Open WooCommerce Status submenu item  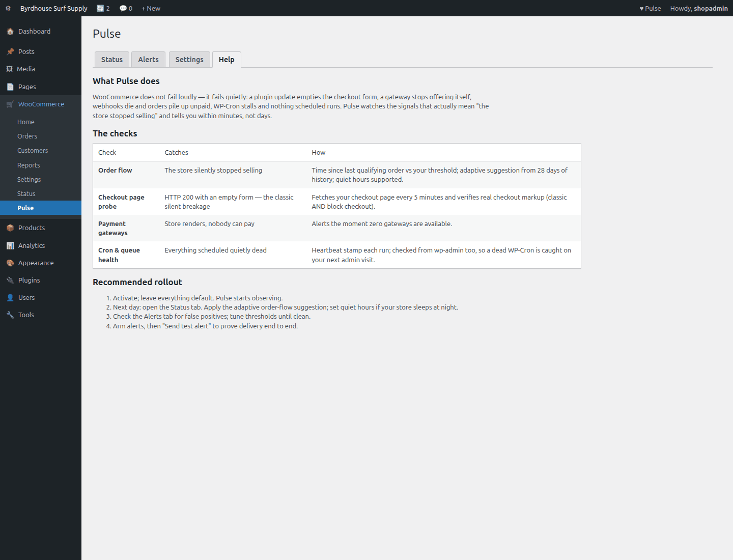click(x=41, y=194)
